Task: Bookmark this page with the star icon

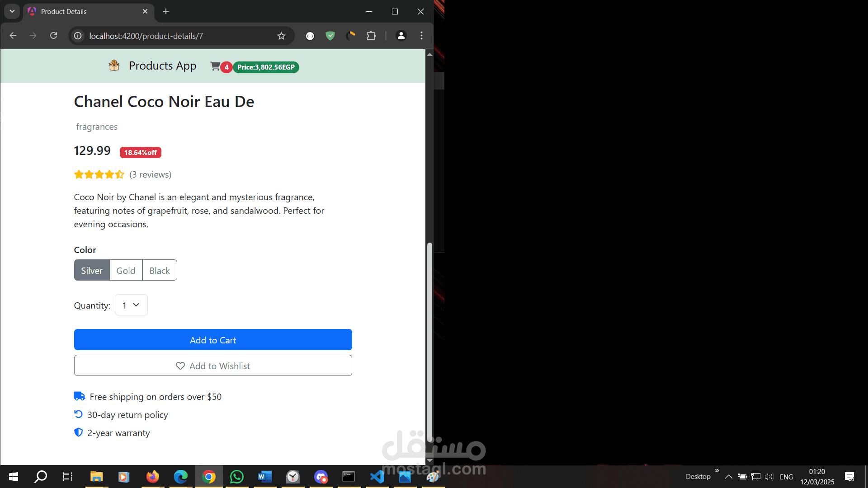Action: pyautogui.click(x=281, y=36)
